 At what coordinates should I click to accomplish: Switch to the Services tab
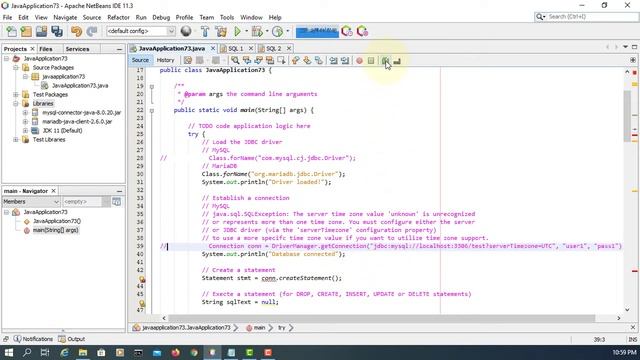tap(77, 49)
